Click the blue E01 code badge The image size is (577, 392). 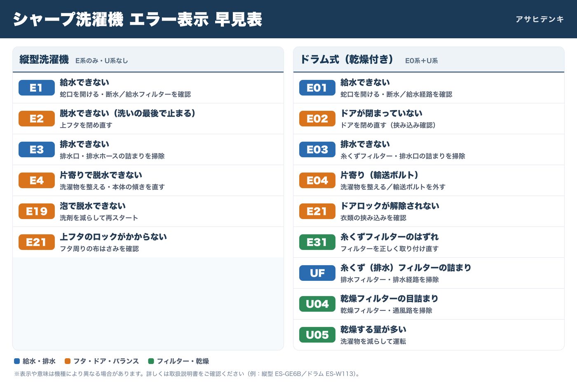click(x=317, y=88)
